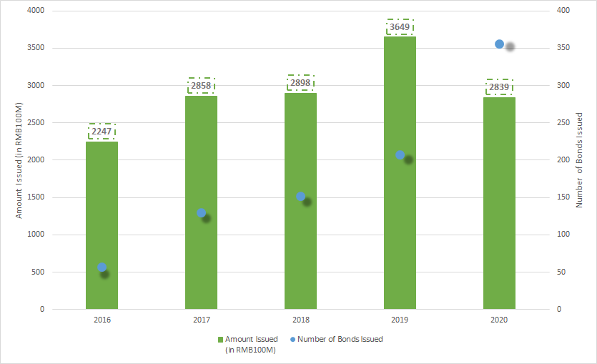597x364 pixels.
Task: Click the left axis title Amount Issued (in RMB100M)
Action: 19,160
